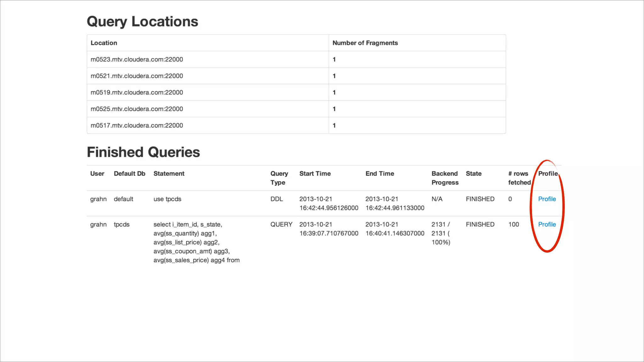This screenshot has width=644, height=362.
Task: Click the Query Type column header
Action: (279, 178)
